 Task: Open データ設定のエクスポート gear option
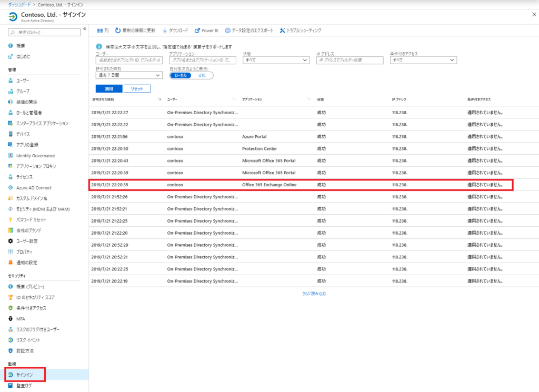pos(249,31)
